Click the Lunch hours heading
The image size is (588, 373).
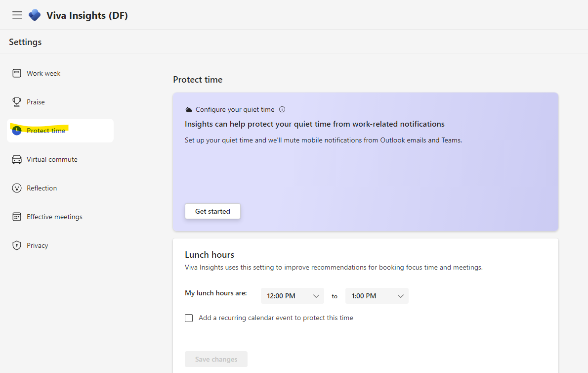209,255
